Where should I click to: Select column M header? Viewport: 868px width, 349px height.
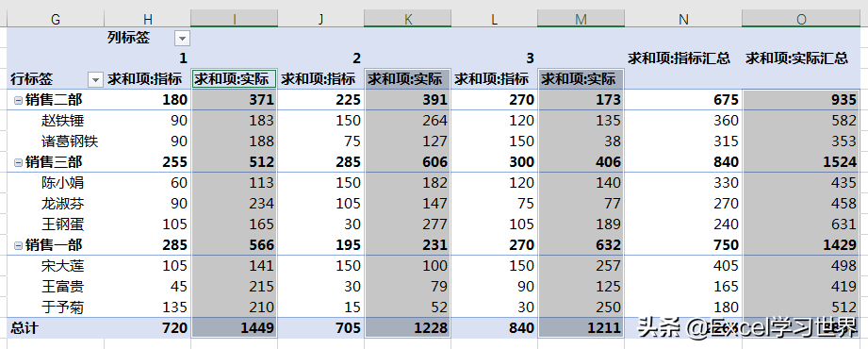point(581,20)
